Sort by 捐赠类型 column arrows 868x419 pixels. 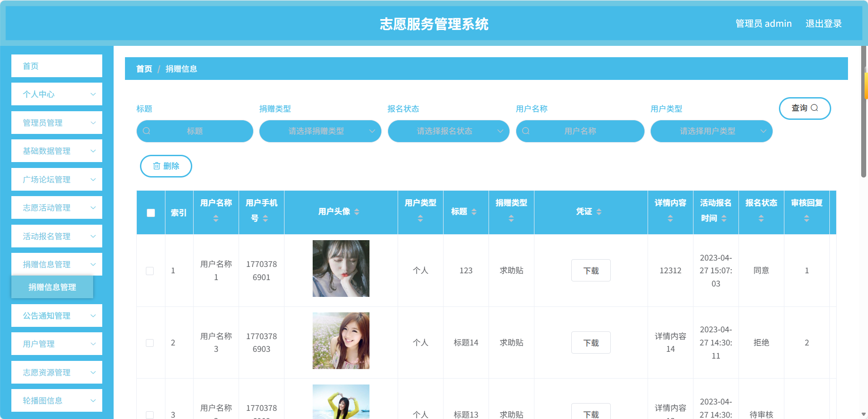(x=511, y=218)
